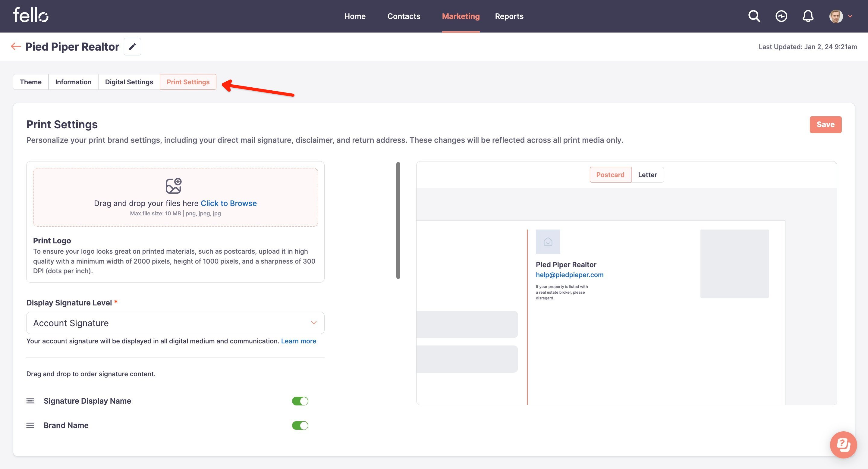Image resolution: width=868 pixels, height=469 pixels.
Task: Click the image upload icon
Action: pyautogui.click(x=174, y=186)
